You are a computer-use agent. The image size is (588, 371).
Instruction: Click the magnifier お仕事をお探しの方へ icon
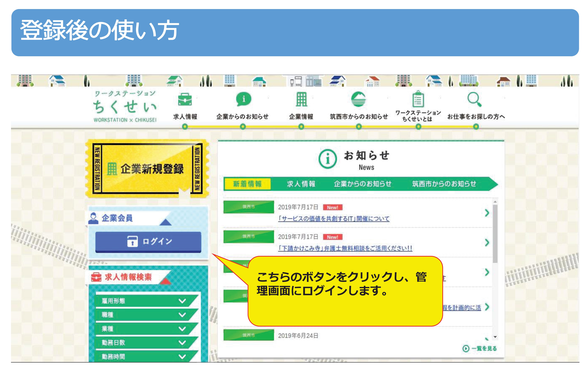tap(474, 99)
